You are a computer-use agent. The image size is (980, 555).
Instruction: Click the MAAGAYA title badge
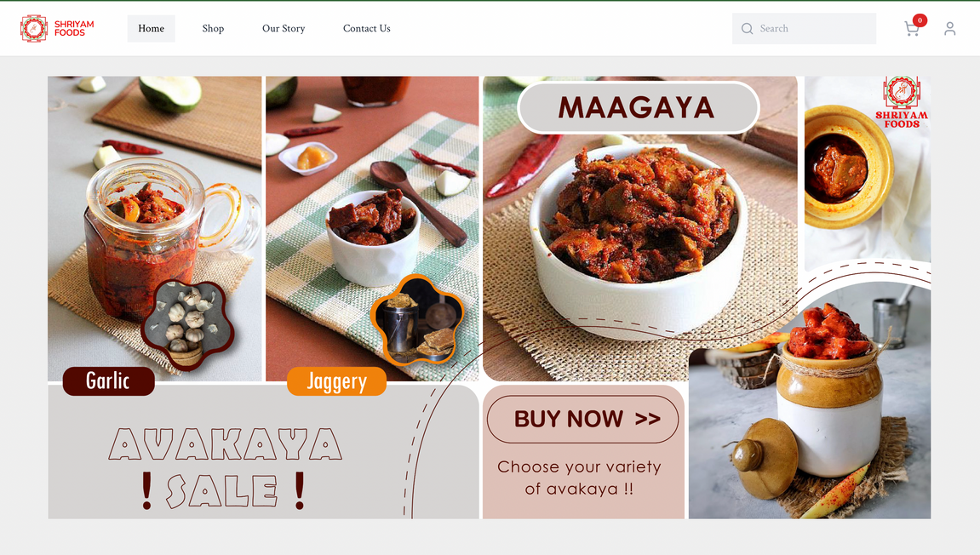pos(638,107)
